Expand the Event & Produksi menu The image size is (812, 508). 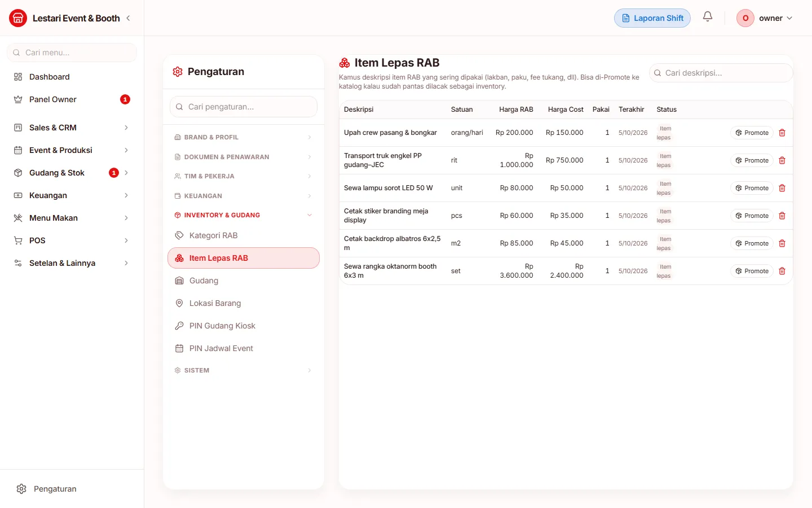72,150
